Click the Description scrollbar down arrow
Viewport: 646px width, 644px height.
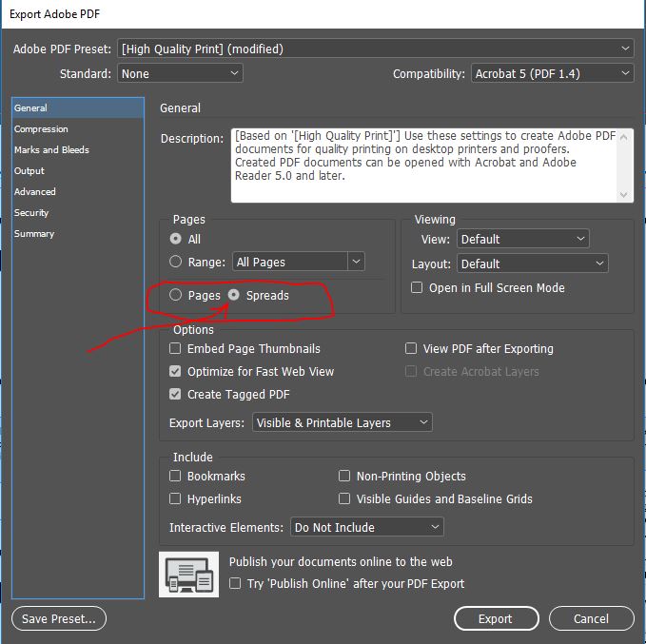point(624,194)
